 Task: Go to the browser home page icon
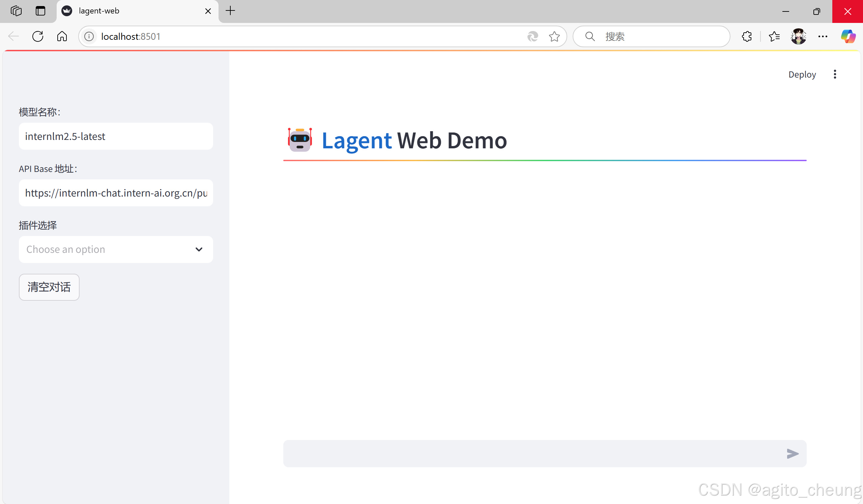point(62,36)
